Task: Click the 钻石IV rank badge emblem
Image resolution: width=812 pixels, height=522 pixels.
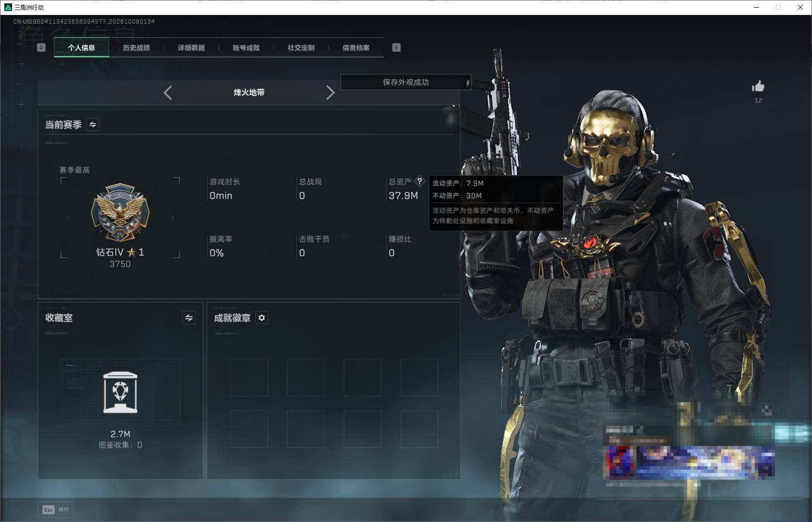Action: [x=120, y=212]
